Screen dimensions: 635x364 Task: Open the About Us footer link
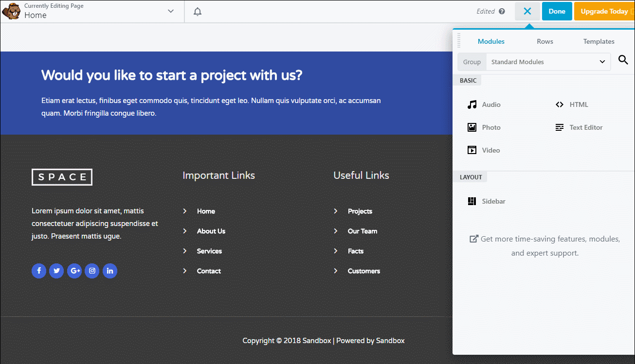pyautogui.click(x=211, y=231)
